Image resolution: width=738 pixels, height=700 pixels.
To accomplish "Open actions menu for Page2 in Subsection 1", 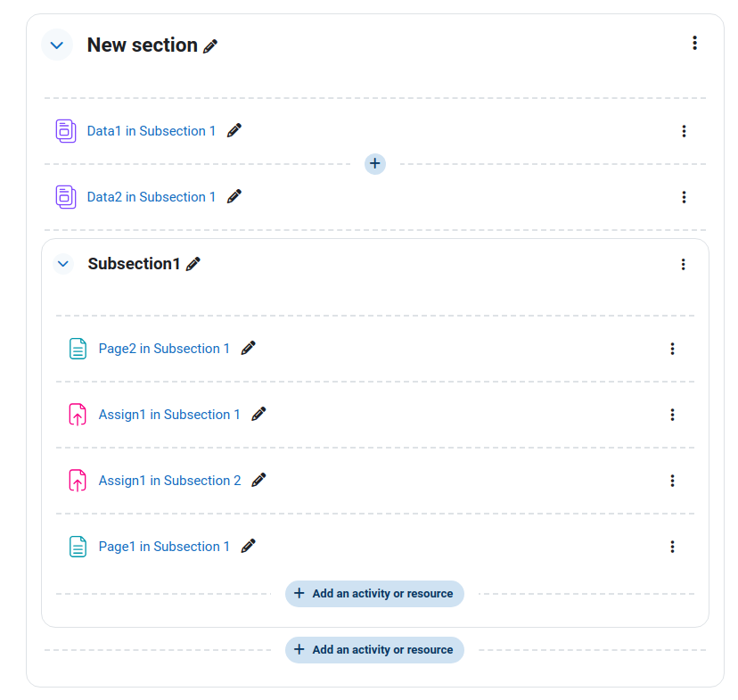I will click(672, 349).
